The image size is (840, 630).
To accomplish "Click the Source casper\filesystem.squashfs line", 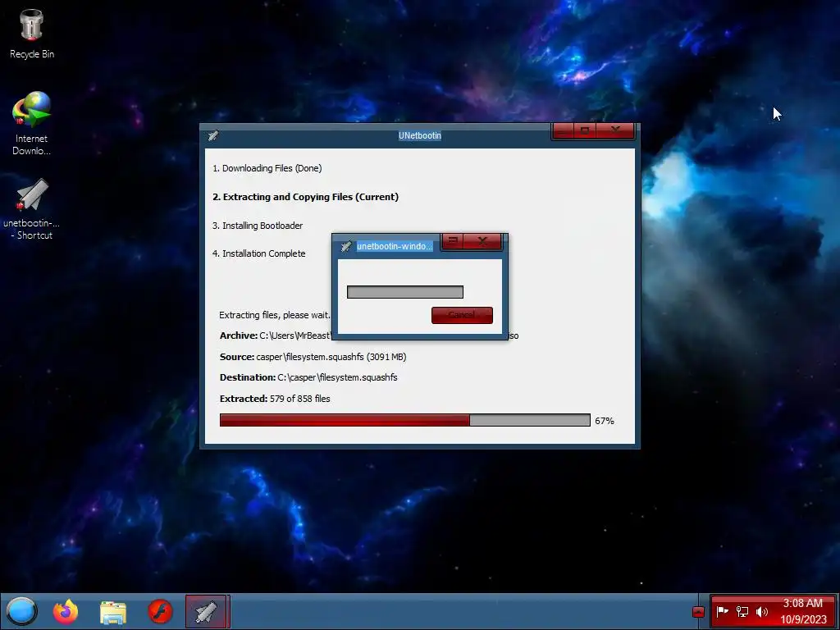I will [313, 357].
